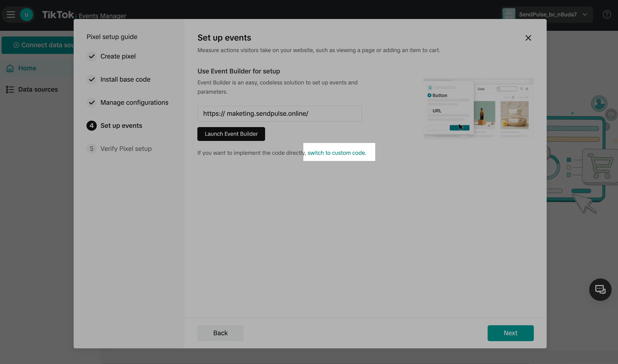This screenshot has height=364, width=618.
Task: Open Install base code step
Action: click(125, 80)
